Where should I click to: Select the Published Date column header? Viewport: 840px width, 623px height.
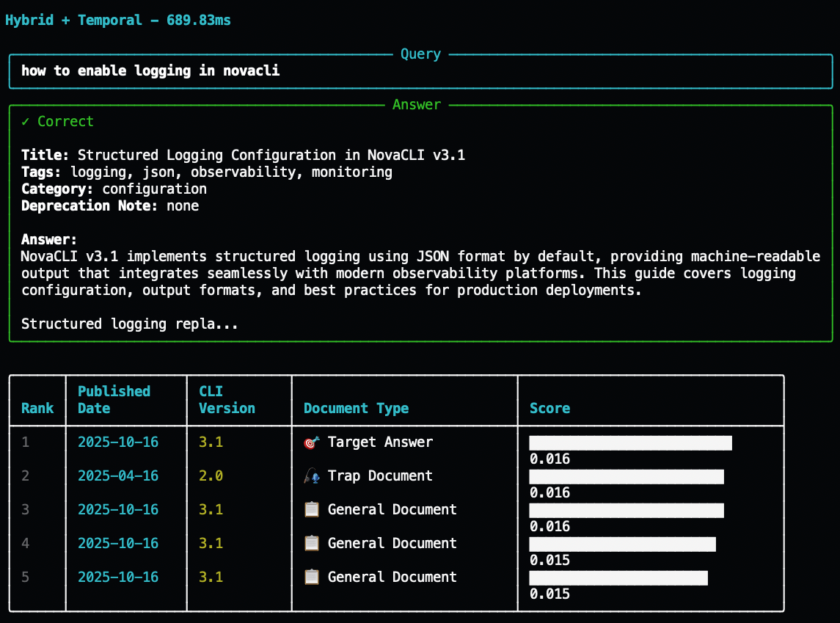pos(114,400)
